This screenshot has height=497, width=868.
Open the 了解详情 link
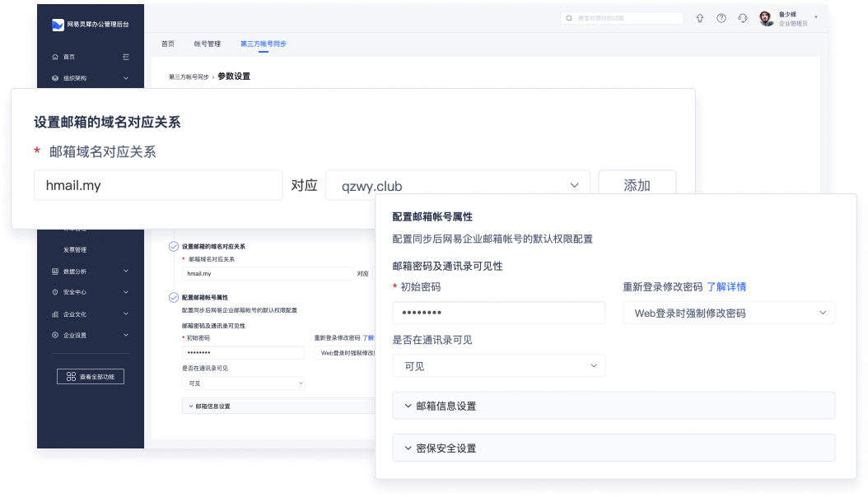(x=726, y=287)
